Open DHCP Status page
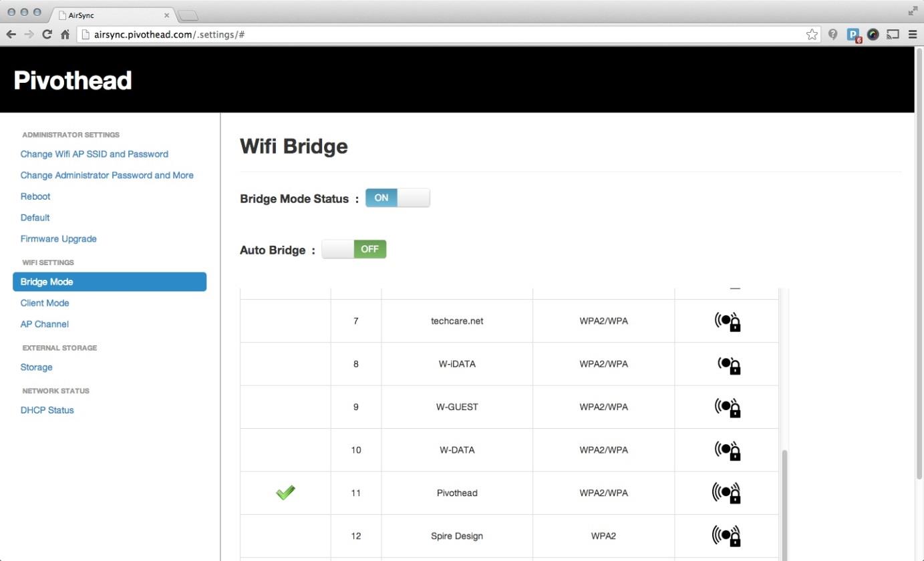This screenshot has width=924, height=561. coord(47,410)
